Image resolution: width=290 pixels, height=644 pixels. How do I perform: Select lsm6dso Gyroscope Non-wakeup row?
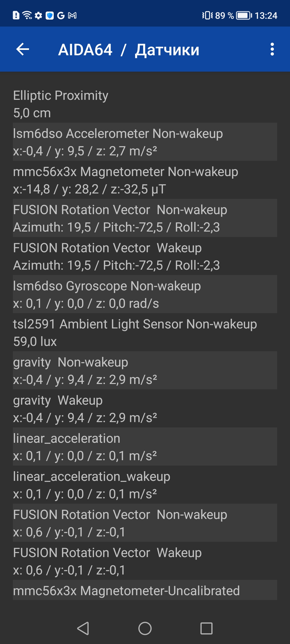tap(145, 294)
